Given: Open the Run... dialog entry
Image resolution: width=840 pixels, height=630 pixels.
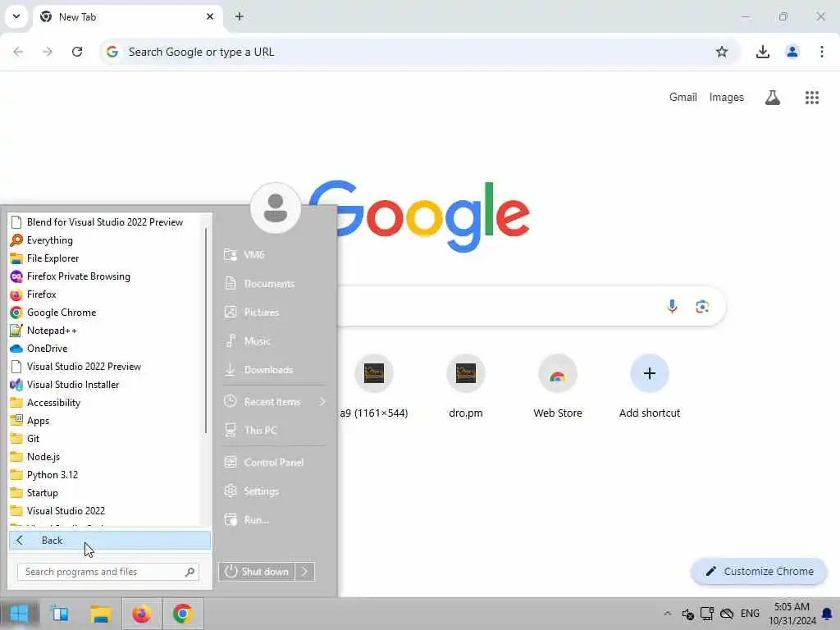Looking at the screenshot, I should tap(274, 519).
